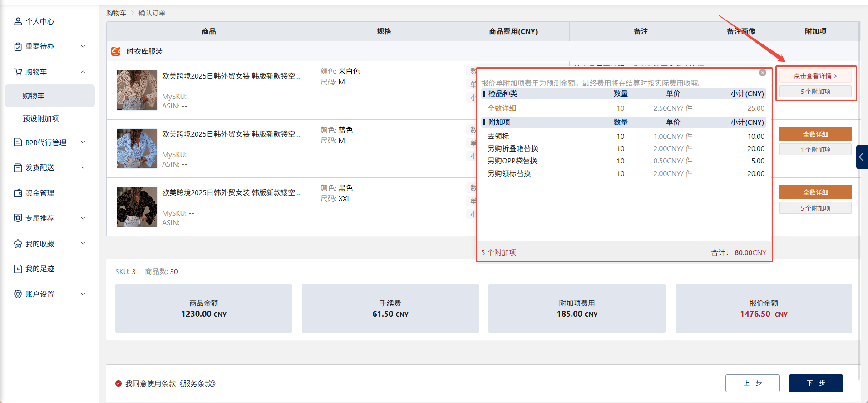868x403 pixels.
Task: Click the 发货配送 box icon
Action: tap(18, 167)
